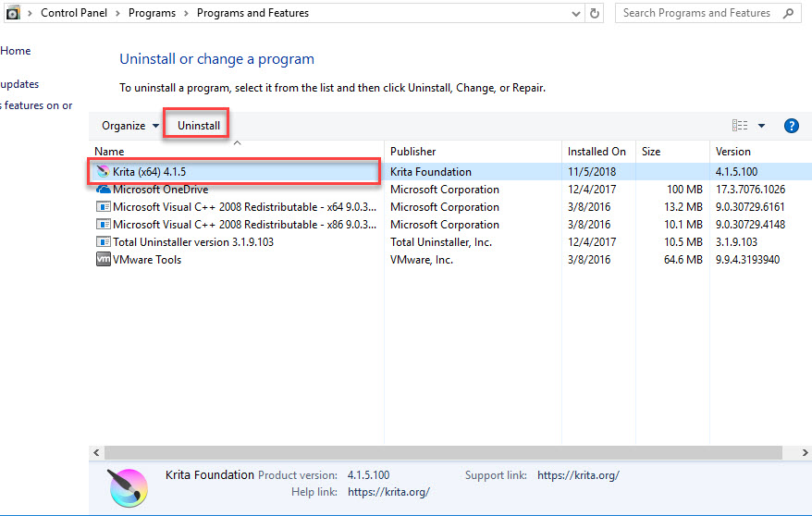Click the Krita app icon in list row
The width and height of the screenshot is (812, 516).
103,171
